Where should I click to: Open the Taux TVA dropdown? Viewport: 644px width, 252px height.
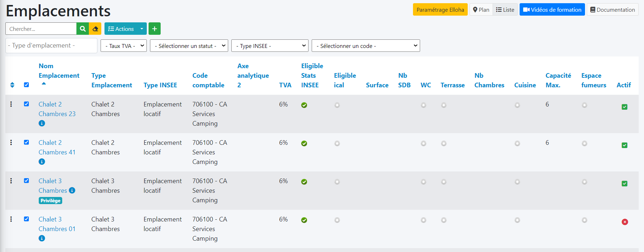123,46
